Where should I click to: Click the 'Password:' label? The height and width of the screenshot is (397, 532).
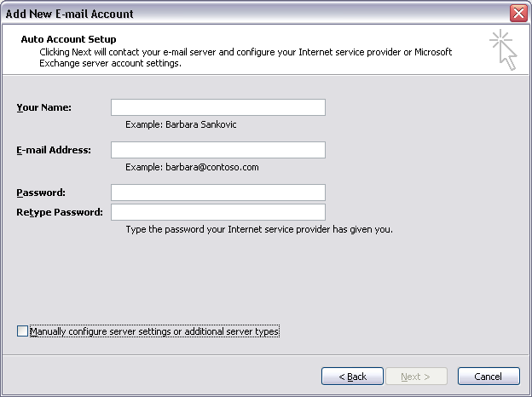tap(41, 193)
